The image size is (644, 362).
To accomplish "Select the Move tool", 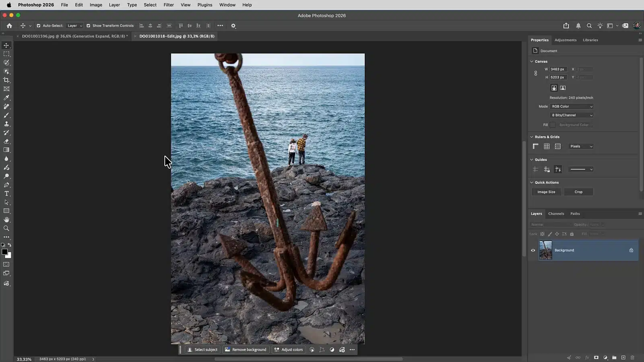I will tap(6, 45).
